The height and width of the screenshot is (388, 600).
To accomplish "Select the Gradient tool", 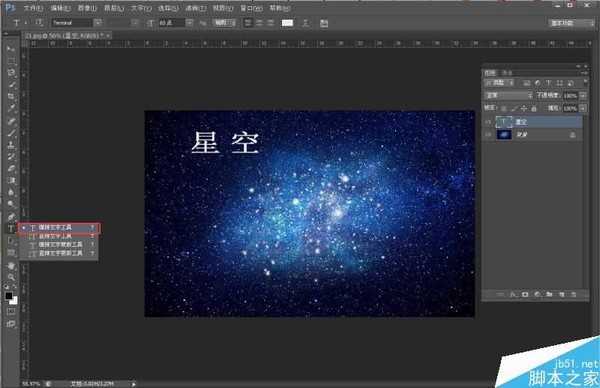I will click(11, 180).
